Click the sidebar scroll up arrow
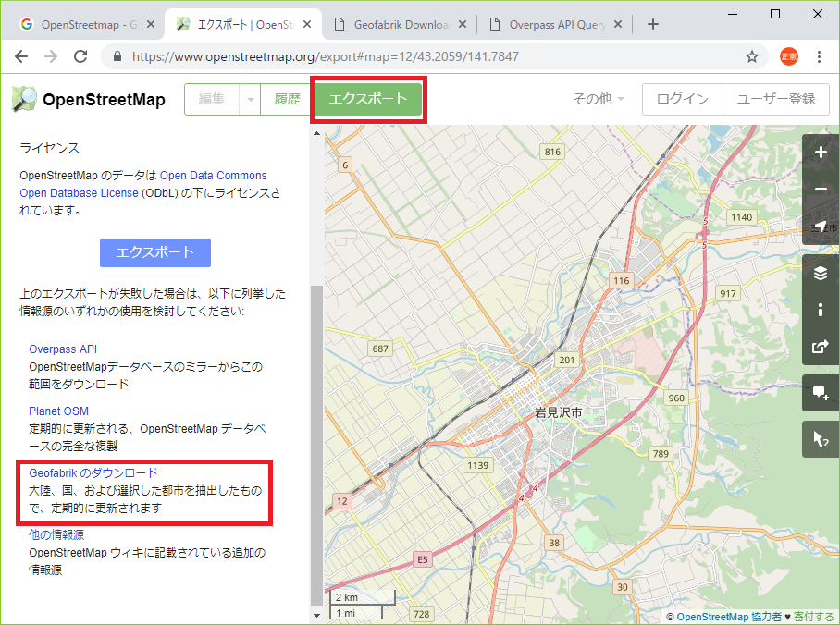This screenshot has height=625, width=840. coord(316,133)
